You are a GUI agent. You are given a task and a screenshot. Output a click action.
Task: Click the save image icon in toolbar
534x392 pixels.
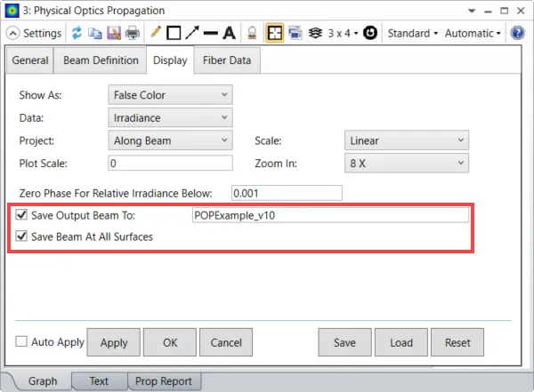pos(114,33)
